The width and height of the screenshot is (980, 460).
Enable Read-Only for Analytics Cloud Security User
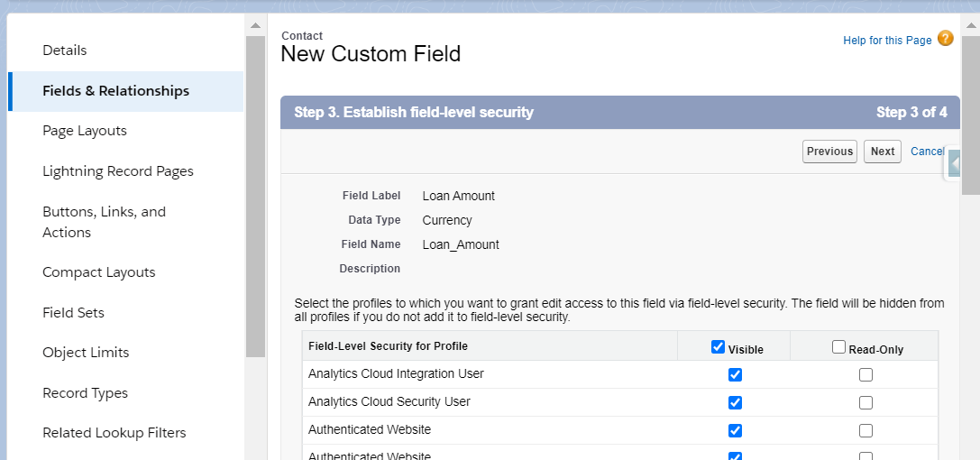(866, 402)
